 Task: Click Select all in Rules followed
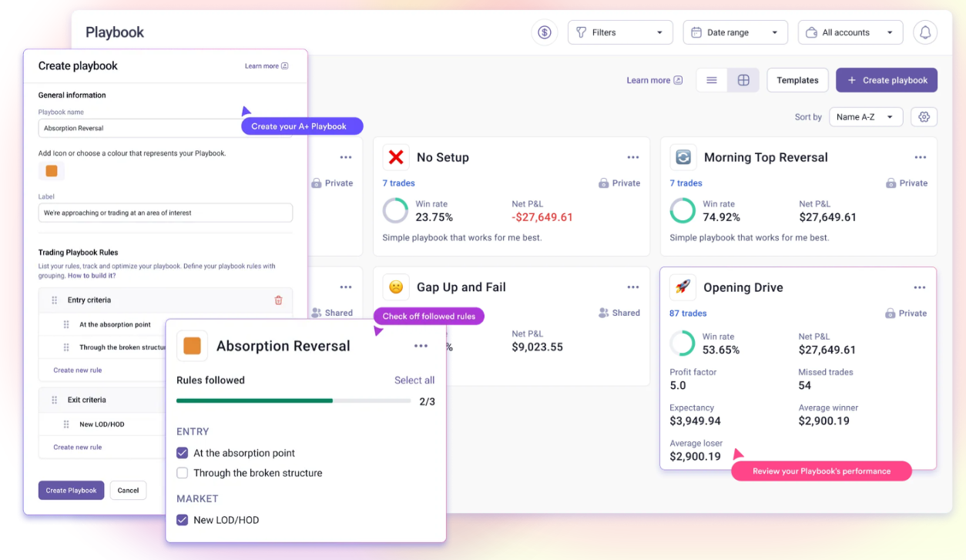[x=414, y=381]
